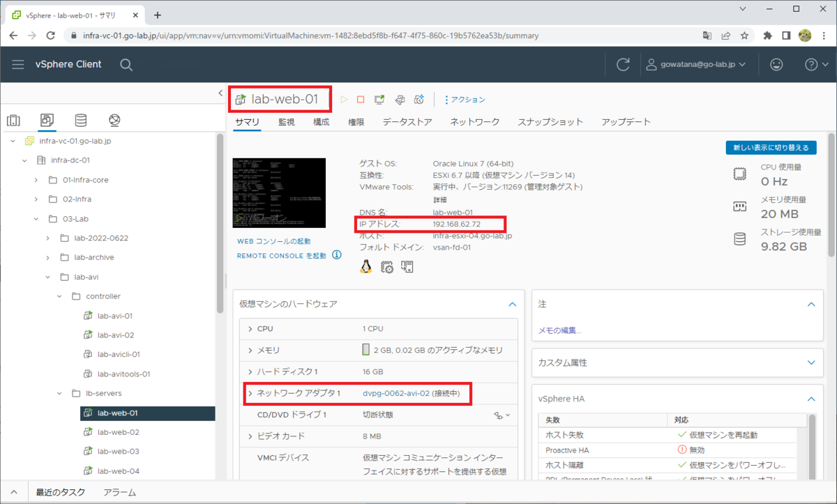
Task: Expand the lab-2022-0622 folder
Action: pos(47,238)
